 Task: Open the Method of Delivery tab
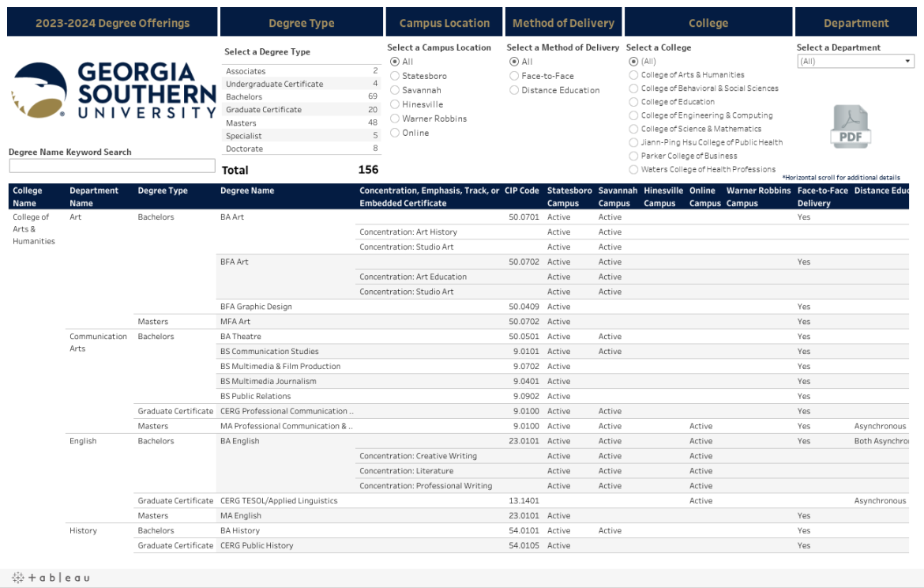coord(563,22)
